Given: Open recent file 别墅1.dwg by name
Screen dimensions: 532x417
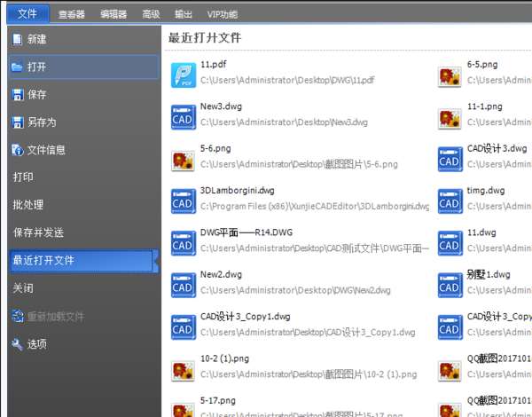Looking at the screenshot, I should coord(489,274).
